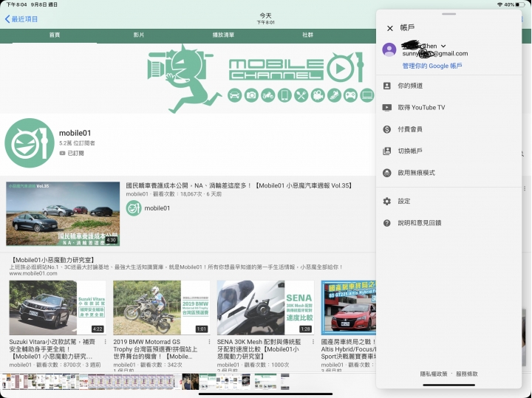Click the dollar sign paid membership icon

386,129
